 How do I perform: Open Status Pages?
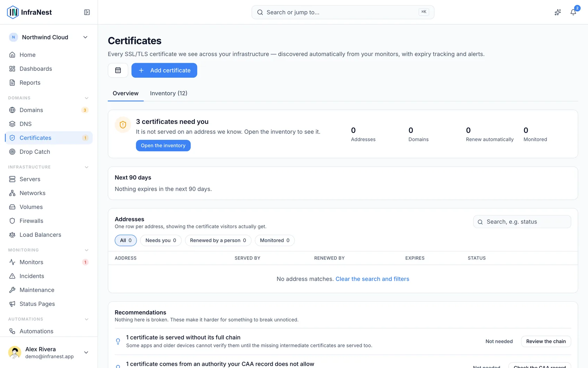[x=49, y=304]
